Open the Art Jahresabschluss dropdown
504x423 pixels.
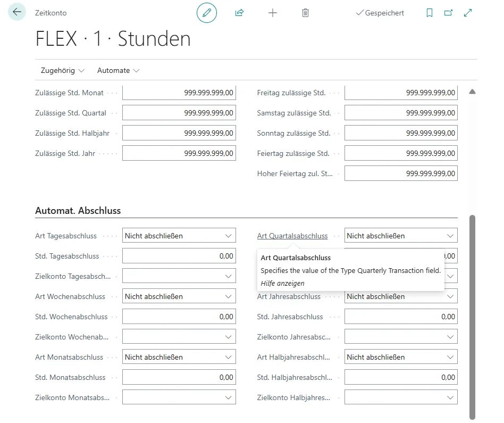[x=450, y=296]
